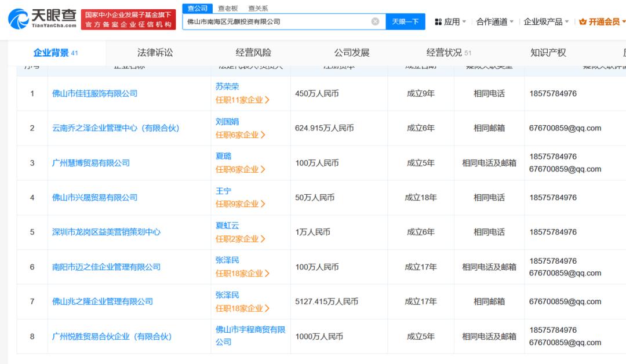Open the 广州慧博贸易有限公司 company link
The image size is (626, 364).
coord(90,163)
